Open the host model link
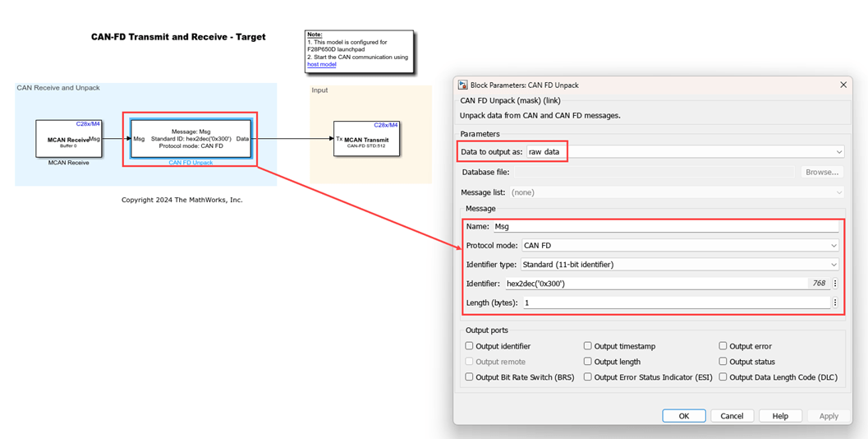Screen dimensions: 868x439 (x=321, y=64)
